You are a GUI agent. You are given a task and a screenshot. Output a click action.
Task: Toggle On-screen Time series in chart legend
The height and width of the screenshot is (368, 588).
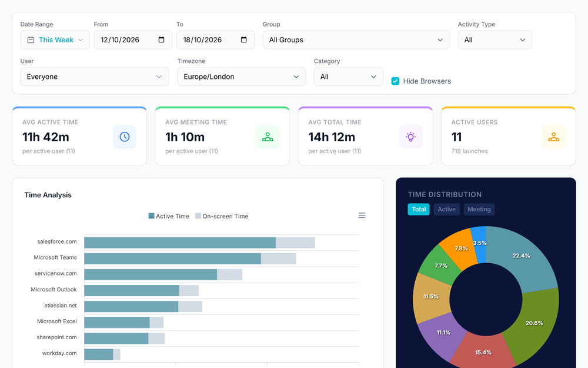pyautogui.click(x=222, y=216)
